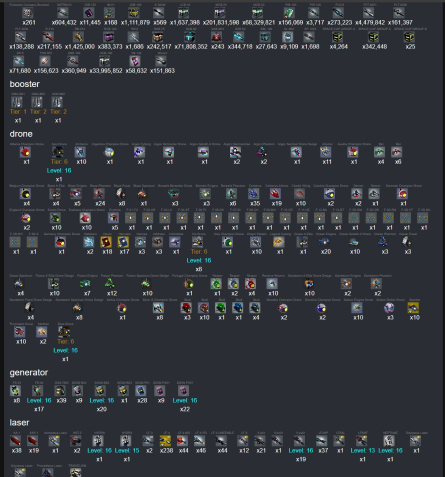Viewport: 445px width, 477px height.
Task: Select the red drone design icon with x18
Action: [106, 242]
